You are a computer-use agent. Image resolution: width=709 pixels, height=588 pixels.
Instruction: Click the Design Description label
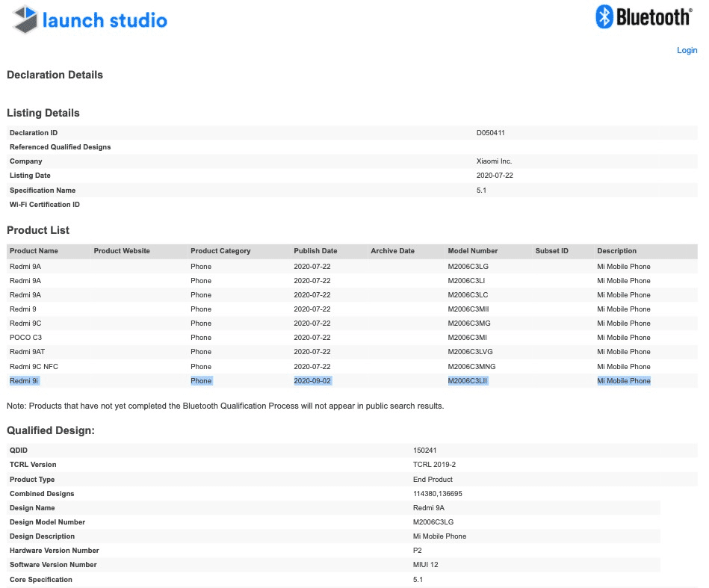pyautogui.click(x=42, y=536)
